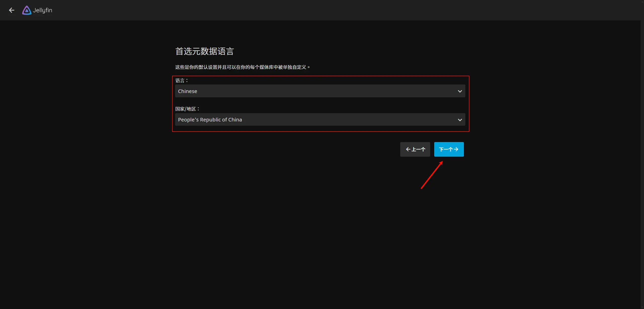Click the left arrow icon inside 上一个
The image size is (644, 309).
[x=408, y=149]
